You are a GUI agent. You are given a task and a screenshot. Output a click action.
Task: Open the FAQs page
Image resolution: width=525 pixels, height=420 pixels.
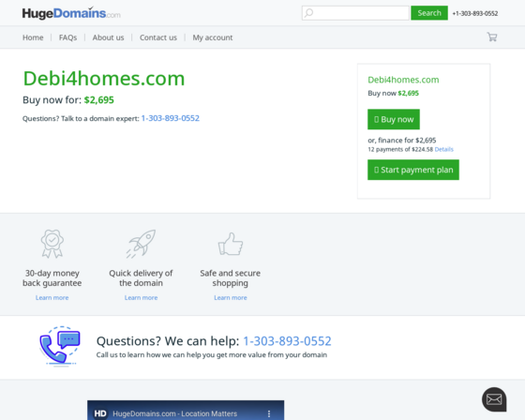[x=67, y=37]
